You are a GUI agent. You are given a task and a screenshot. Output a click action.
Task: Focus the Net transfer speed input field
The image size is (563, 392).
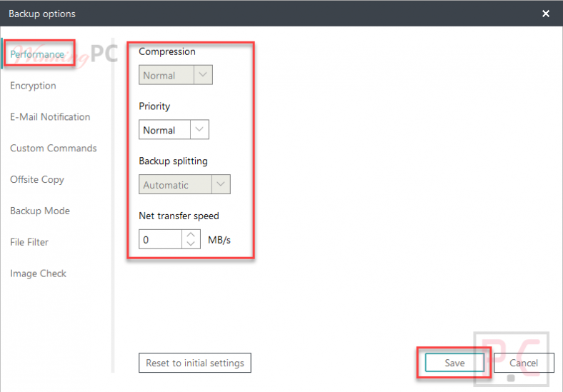pos(160,239)
